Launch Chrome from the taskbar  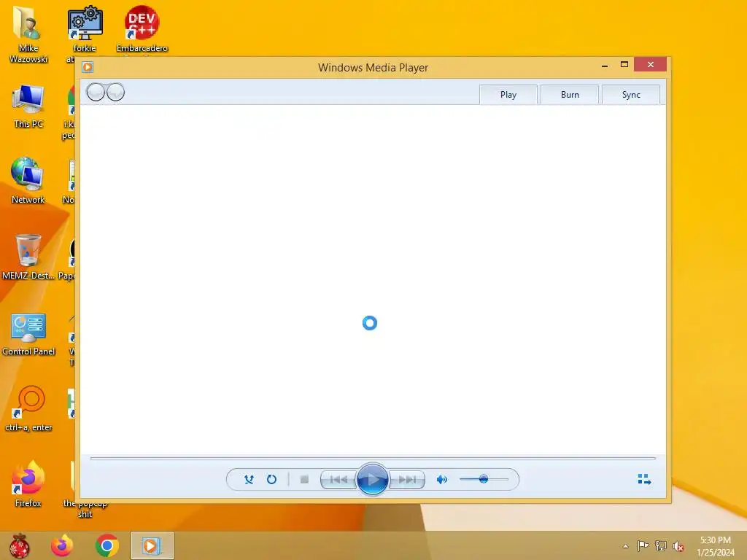(107, 545)
